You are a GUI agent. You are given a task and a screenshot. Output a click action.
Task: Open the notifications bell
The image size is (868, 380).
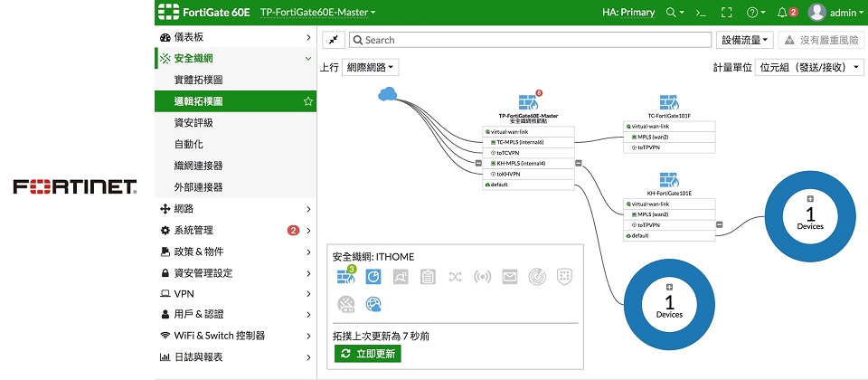point(783,13)
